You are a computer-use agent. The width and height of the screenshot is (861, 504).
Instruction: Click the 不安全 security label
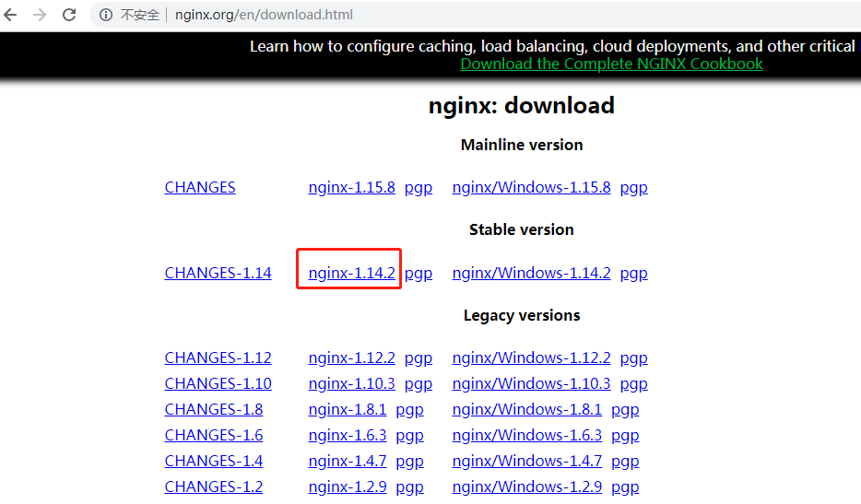point(139,15)
